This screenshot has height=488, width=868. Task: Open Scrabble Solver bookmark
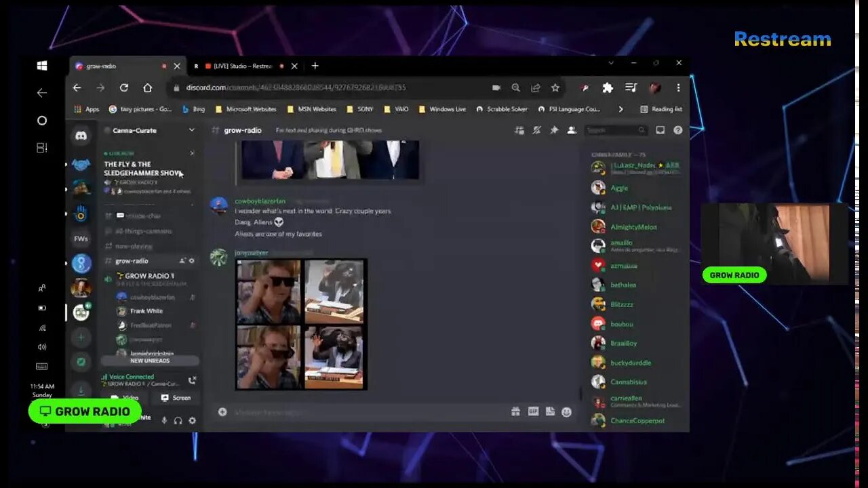click(x=502, y=109)
